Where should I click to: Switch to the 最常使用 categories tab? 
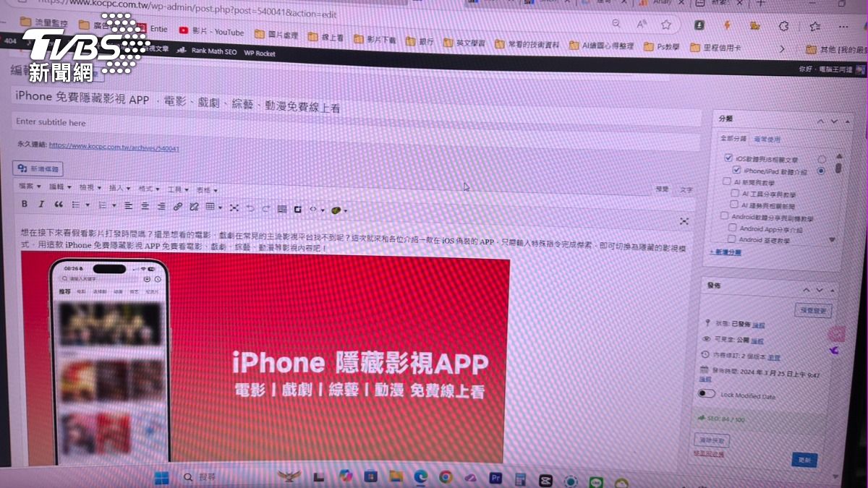[767, 140]
